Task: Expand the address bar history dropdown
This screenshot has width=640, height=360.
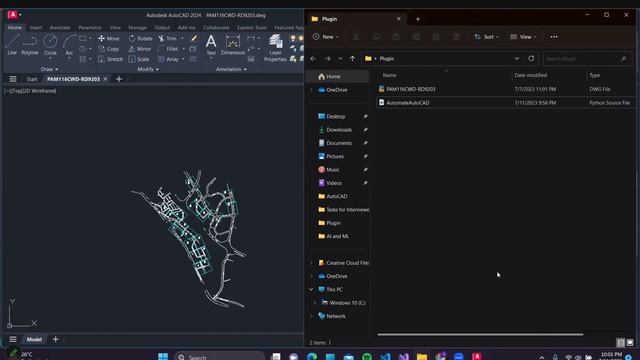Action: tap(517, 59)
